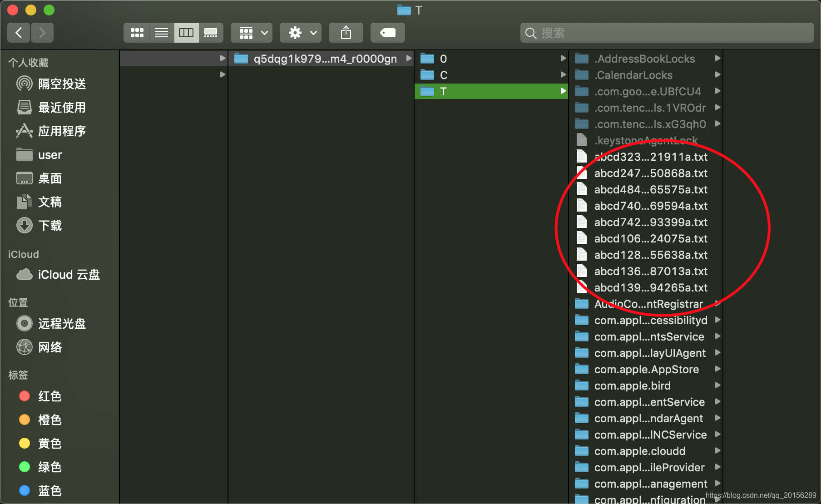Open the 应用程序 sidebar entry
Viewport: 821px width, 504px height.
click(x=62, y=131)
